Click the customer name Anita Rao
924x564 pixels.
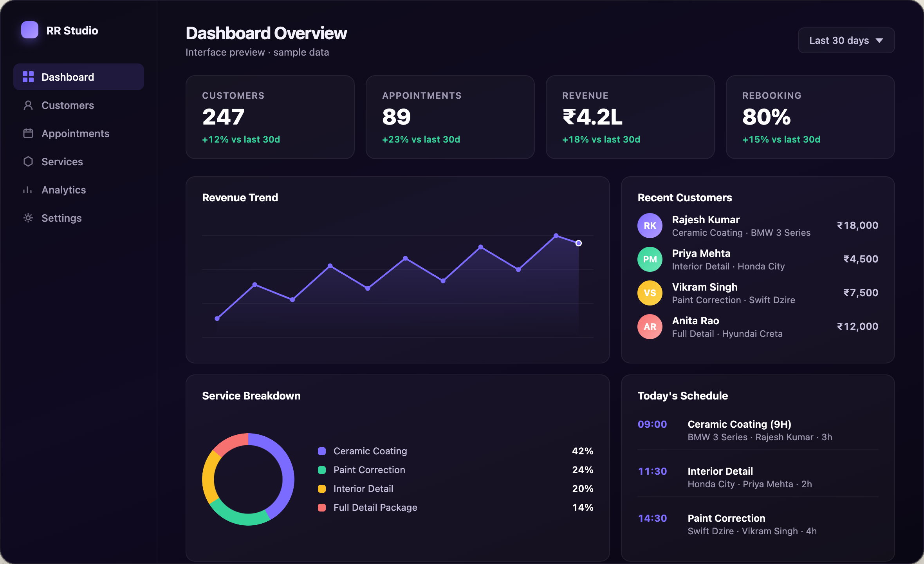[x=696, y=321]
